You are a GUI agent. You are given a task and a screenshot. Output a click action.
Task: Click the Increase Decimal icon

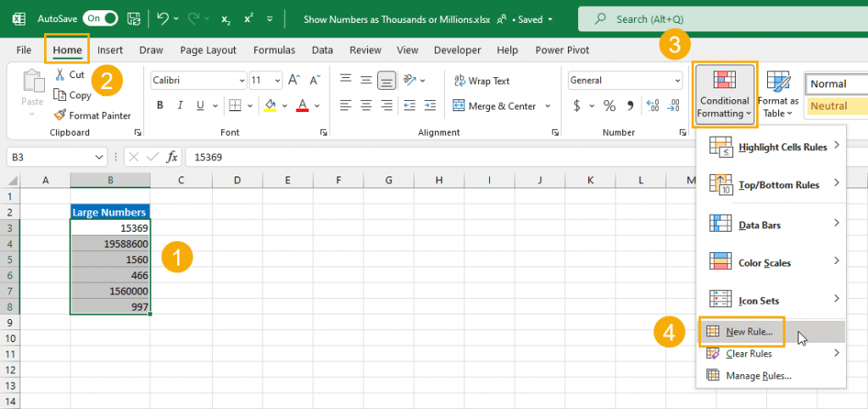[653, 106]
